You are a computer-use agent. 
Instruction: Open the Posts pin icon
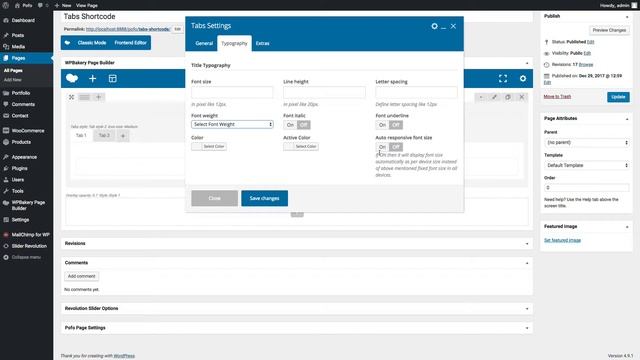[6, 35]
